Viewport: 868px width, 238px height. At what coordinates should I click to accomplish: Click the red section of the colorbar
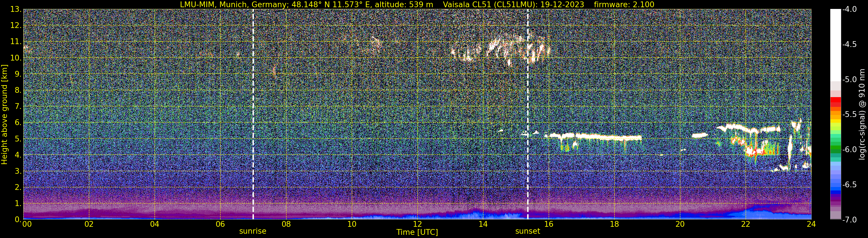(836, 102)
